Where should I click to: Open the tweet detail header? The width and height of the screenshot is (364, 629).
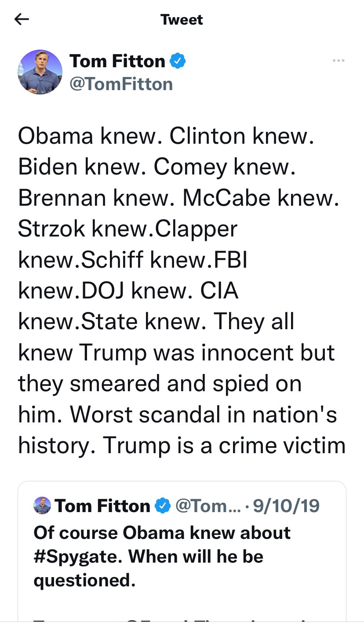pos(182,19)
